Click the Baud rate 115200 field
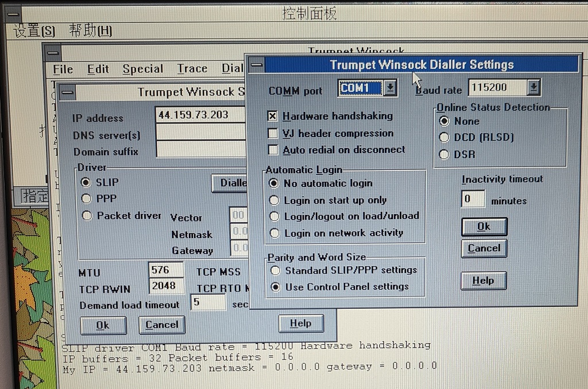588x389 pixels. (498, 87)
